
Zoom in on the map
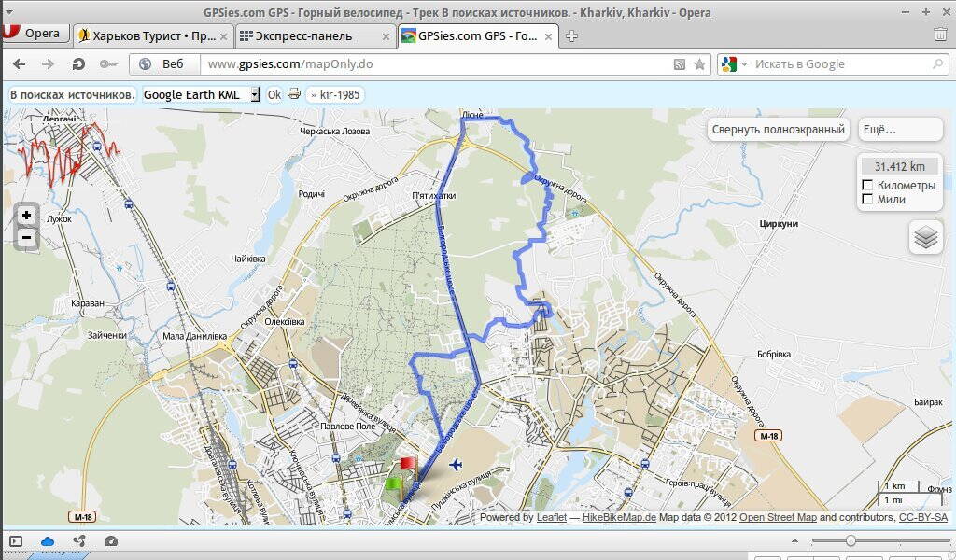(x=26, y=216)
